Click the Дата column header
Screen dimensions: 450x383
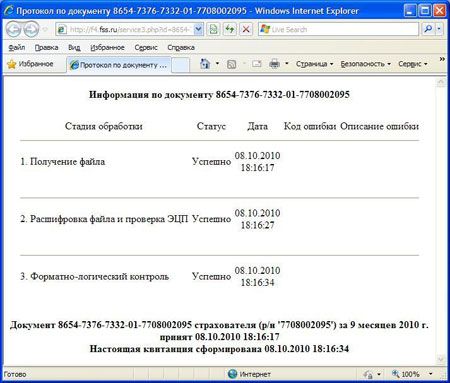pyautogui.click(x=257, y=126)
